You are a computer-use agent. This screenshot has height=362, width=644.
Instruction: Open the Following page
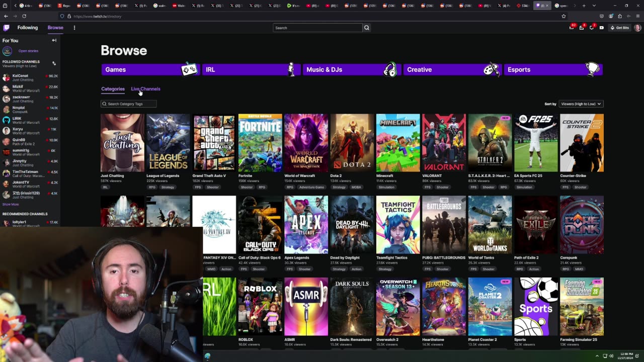[x=28, y=28]
